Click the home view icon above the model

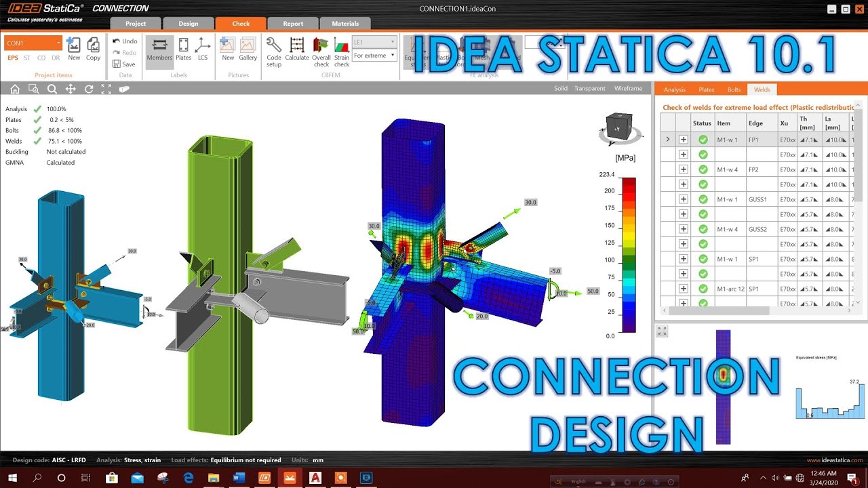coord(15,89)
